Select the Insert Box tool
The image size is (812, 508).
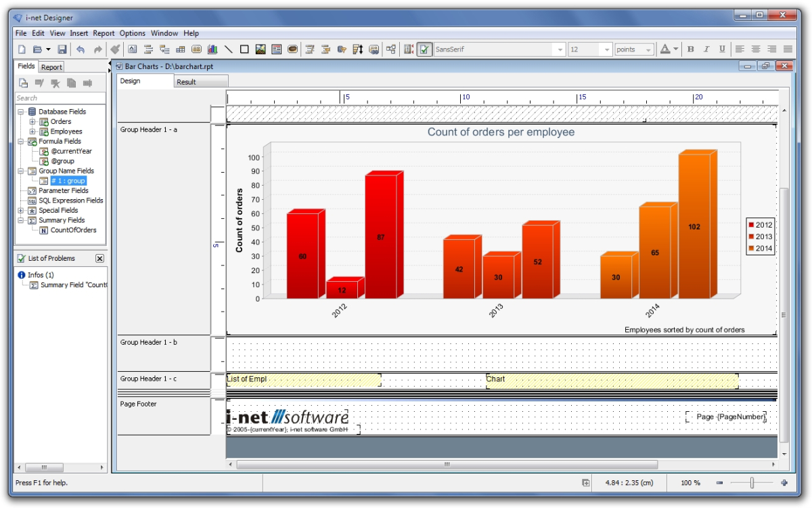pos(244,48)
